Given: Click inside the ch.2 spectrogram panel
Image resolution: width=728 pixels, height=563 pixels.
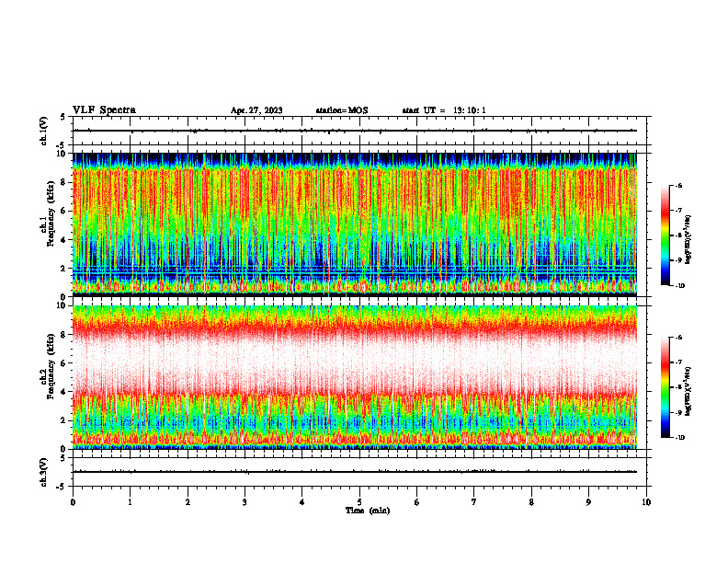Looking at the screenshot, I should 355,377.
